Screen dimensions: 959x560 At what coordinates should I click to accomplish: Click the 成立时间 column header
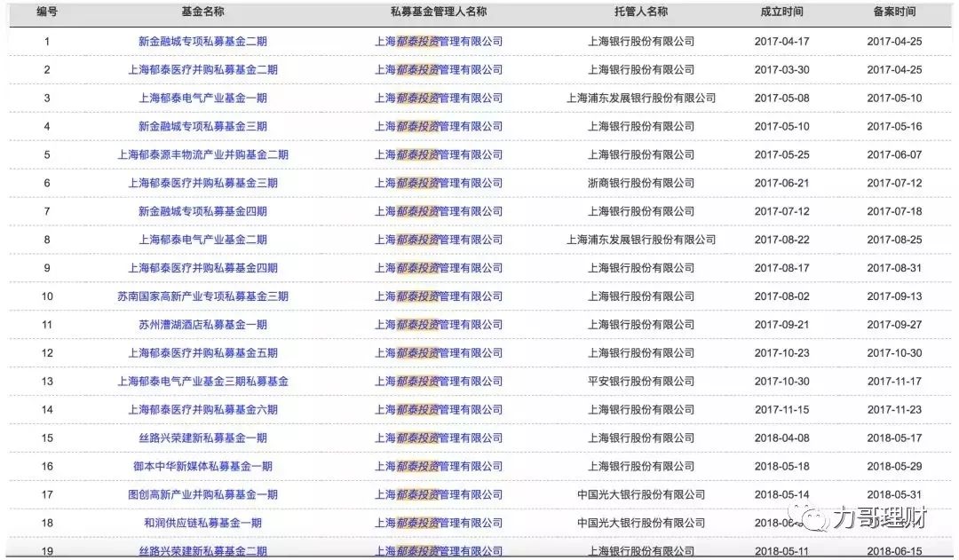pos(781,12)
